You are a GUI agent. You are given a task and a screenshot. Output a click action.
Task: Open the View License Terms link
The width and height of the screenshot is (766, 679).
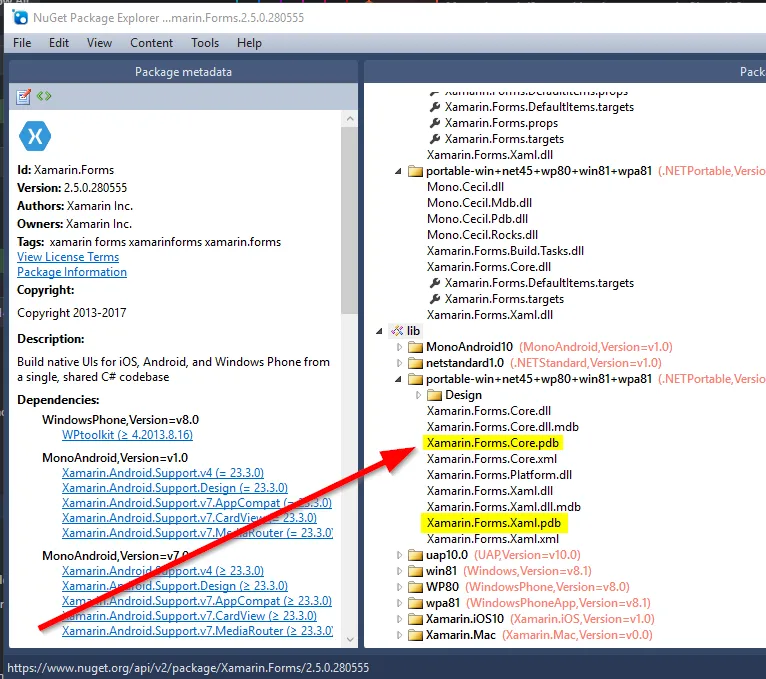click(68, 257)
